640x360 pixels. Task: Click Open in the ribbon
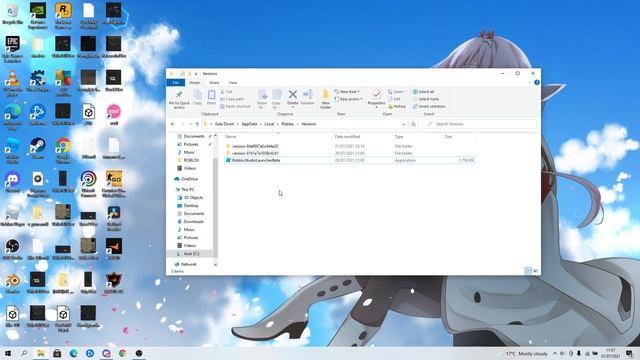pos(396,92)
